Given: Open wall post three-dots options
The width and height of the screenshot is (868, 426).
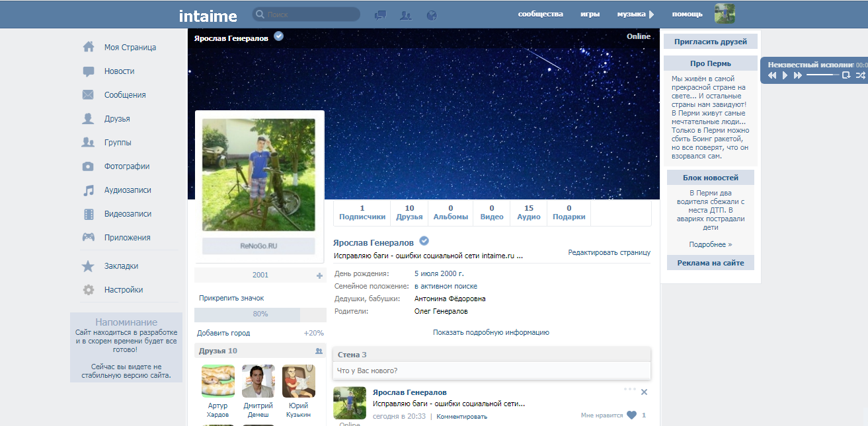Looking at the screenshot, I should point(629,388).
